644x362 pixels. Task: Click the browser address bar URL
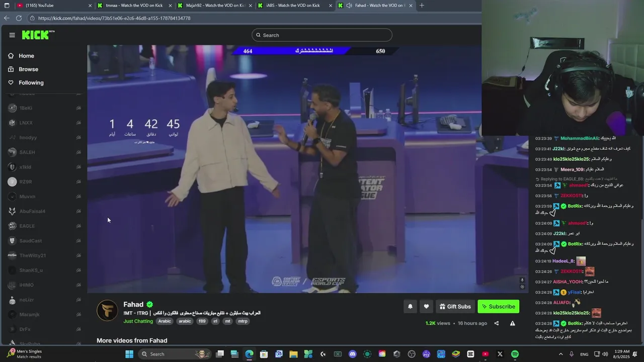pos(114,18)
